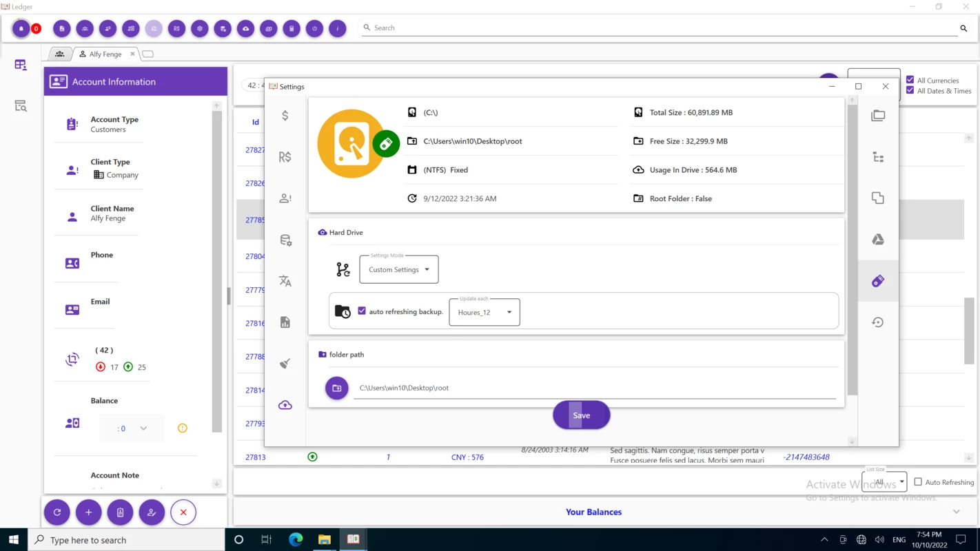Click the money cash toolbar button
This screenshot has width=980, height=551.
[269, 28]
